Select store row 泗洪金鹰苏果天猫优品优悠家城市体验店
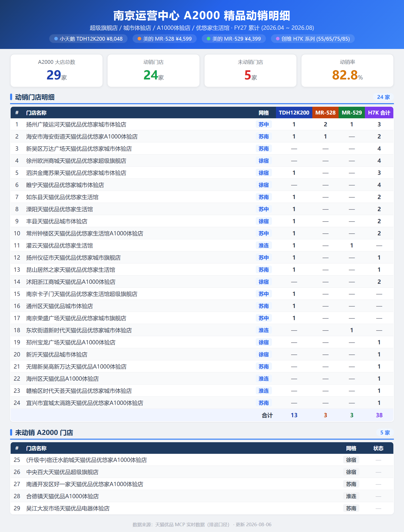Viewport: 404px width, 532px height. [x=202, y=173]
